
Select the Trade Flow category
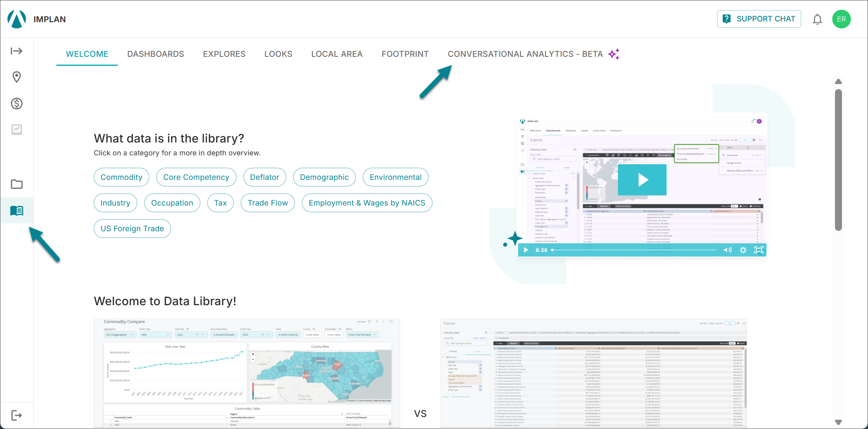pos(268,203)
